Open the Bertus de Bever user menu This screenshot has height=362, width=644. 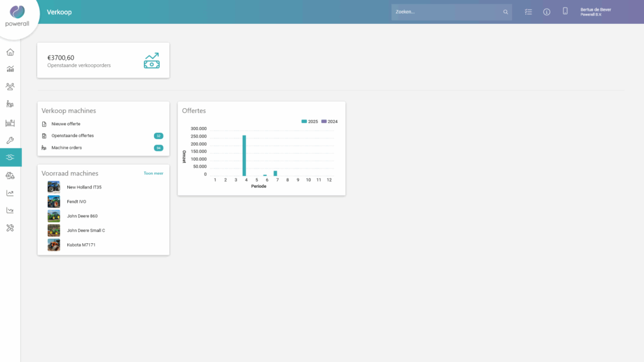click(595, 12)
